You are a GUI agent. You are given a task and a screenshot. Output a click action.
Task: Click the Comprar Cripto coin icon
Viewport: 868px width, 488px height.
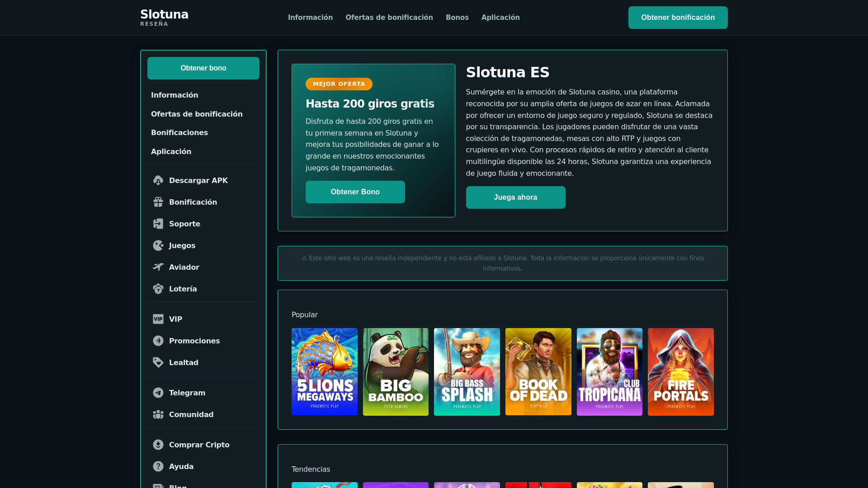point(158,445)
